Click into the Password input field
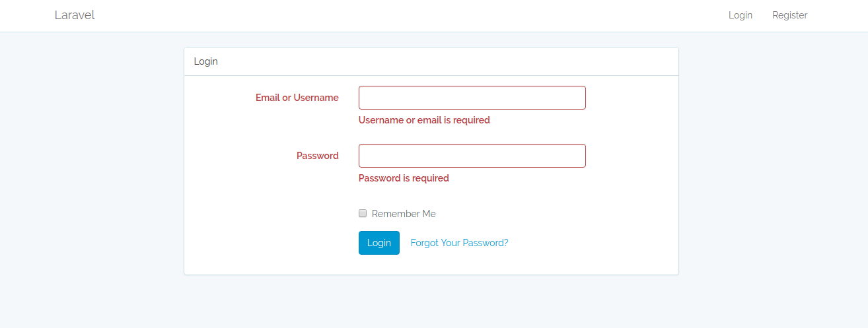868x328 pixels. pyautogui.click(x=472, y=156)
